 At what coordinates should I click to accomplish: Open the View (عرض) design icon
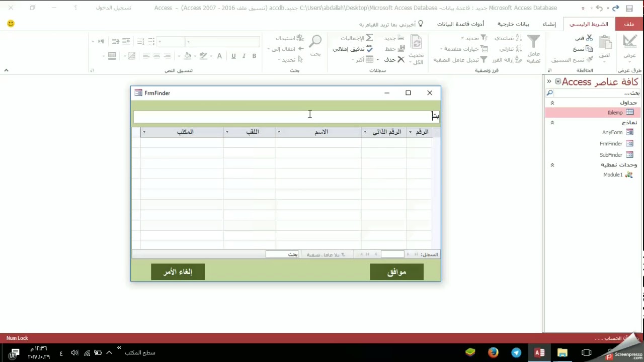[630, 42]
